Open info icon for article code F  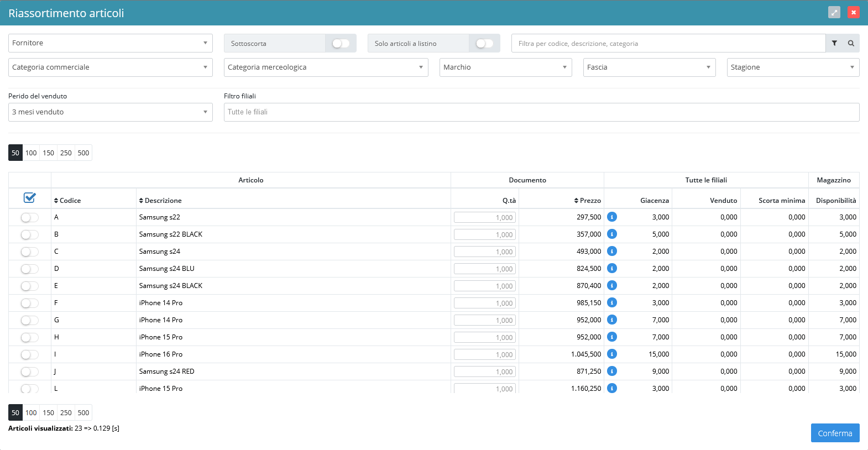point(612,302)
